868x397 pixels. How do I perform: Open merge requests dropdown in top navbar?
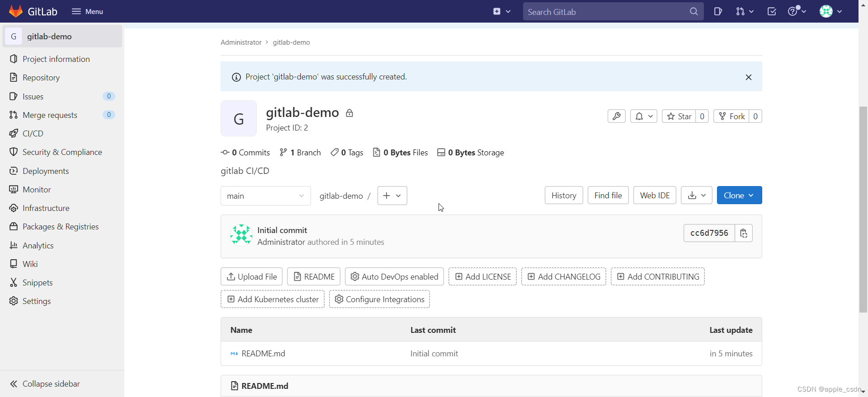(x=745, y=11)
